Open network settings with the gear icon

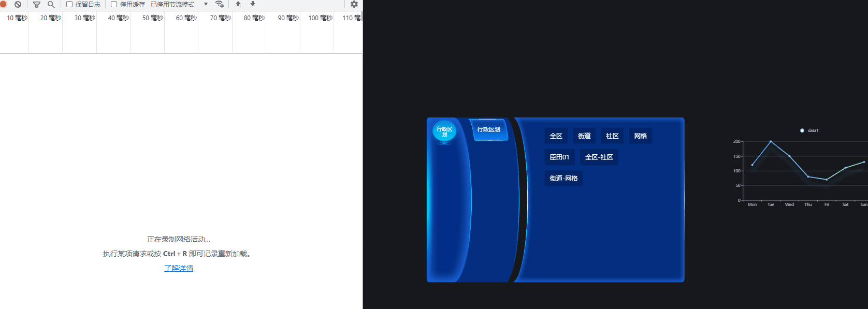[354, 4]
